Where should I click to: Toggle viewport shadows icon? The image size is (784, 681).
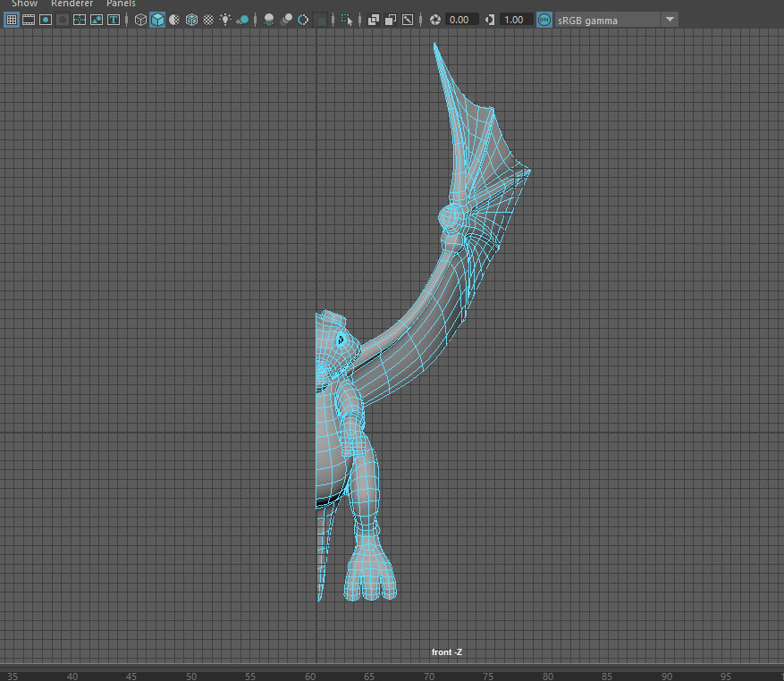pyautogui.click(x=242, y=20)
